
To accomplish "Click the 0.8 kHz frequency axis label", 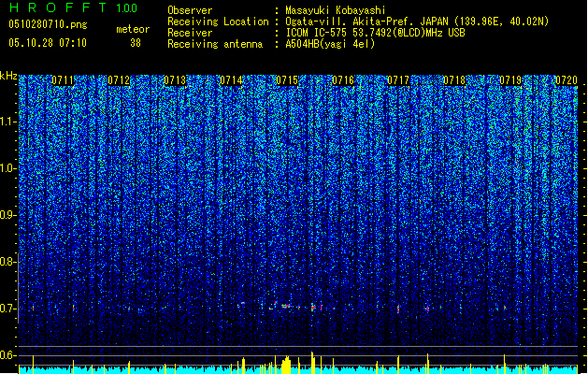I will coord(8,262).
